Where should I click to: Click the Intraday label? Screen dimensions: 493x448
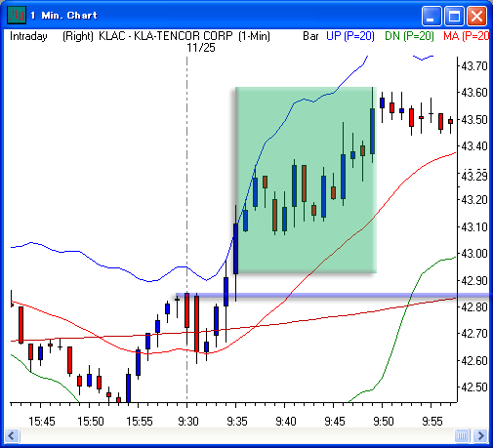(28, 36)
